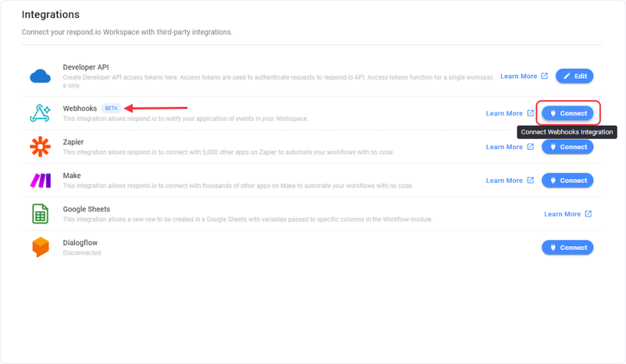
Task: Open external link icon beside Google Sheets Learn More
Action: tap(588, 214)
